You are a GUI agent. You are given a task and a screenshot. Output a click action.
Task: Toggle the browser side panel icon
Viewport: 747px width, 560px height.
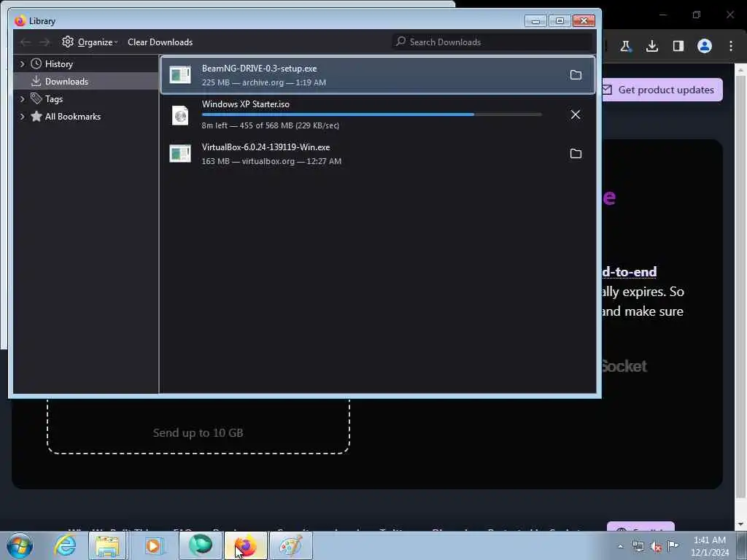pos(678,46)
